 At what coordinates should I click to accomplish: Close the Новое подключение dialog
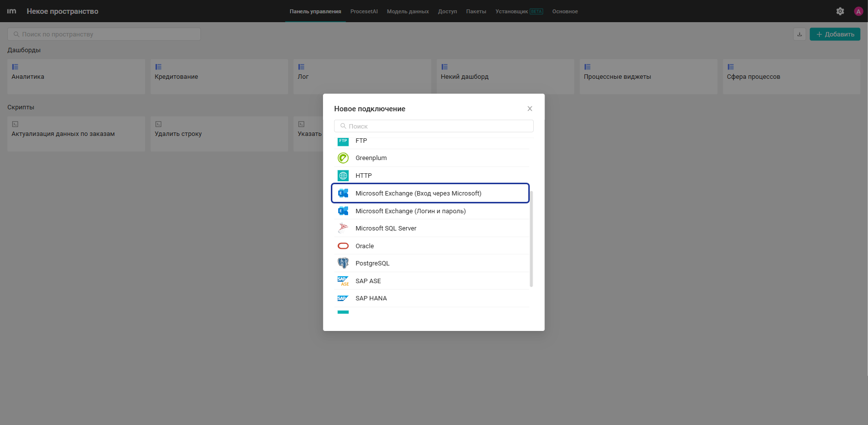(530, 109)
